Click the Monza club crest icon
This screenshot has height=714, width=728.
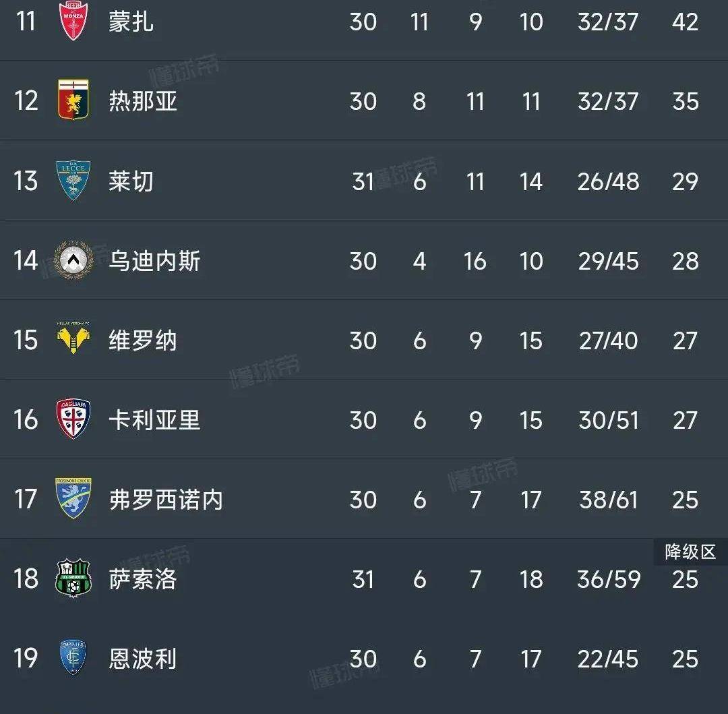pyautogui.click(x=73, y=20)
